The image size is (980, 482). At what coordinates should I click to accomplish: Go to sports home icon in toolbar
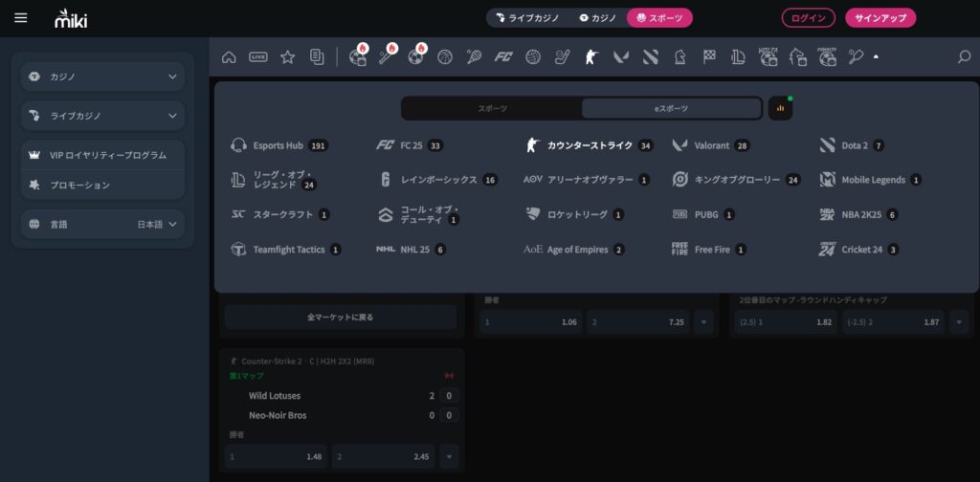pyautogui.click(x=229, y=56)
